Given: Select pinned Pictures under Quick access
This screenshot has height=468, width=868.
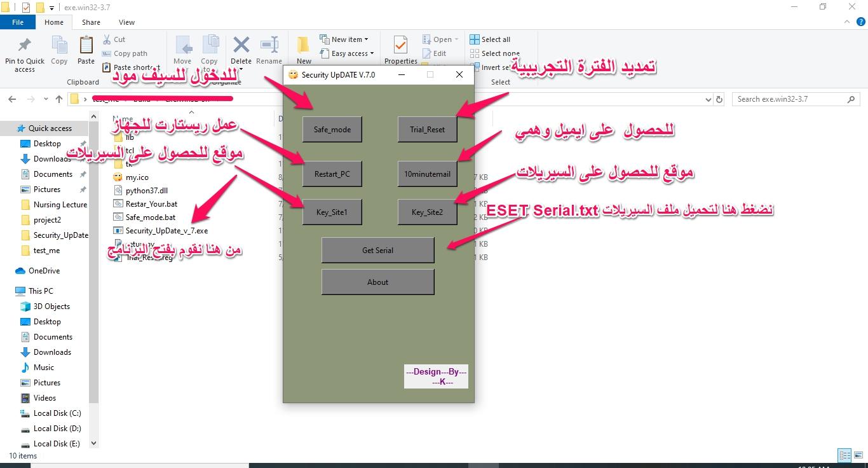Looking at the screenshot, I should click(46, 189).
